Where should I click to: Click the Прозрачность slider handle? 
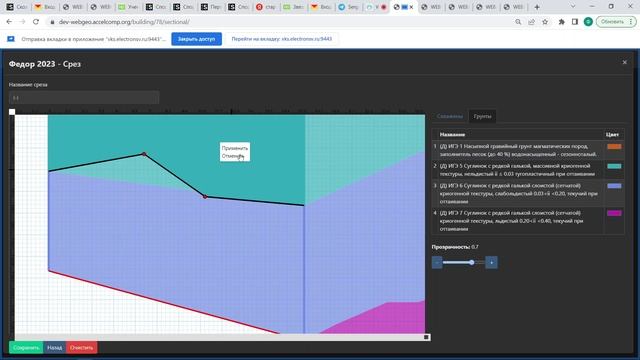click(471, 262)
